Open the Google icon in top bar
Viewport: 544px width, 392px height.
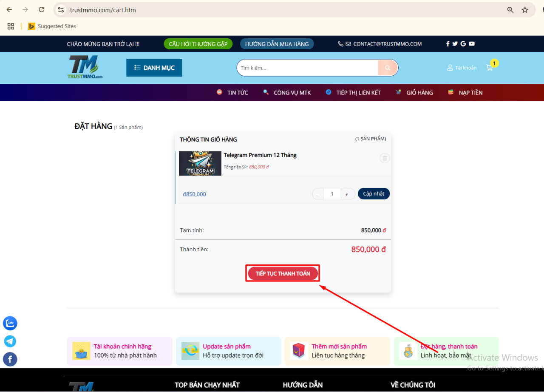click(463, 44)
